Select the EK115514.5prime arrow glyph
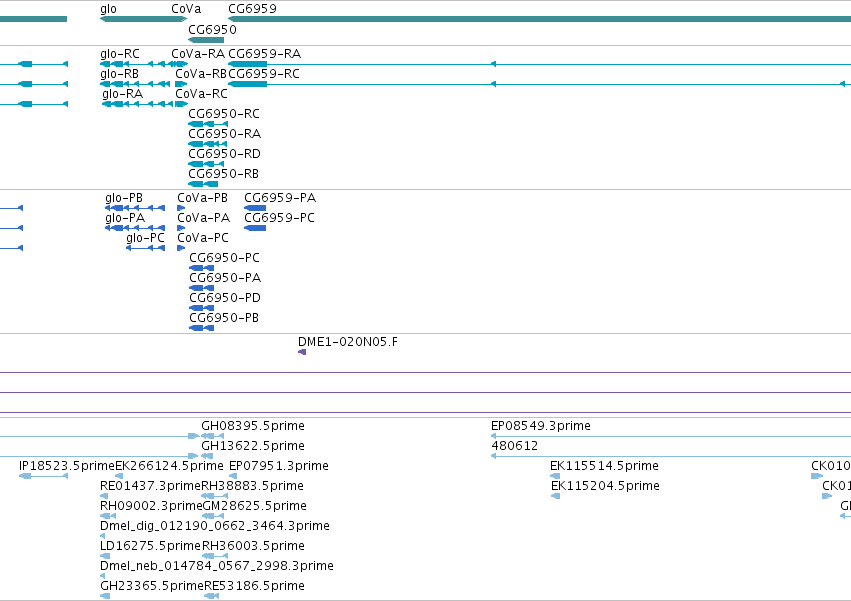The height and width of the screenshot is (601, 851). click(555, 476)
